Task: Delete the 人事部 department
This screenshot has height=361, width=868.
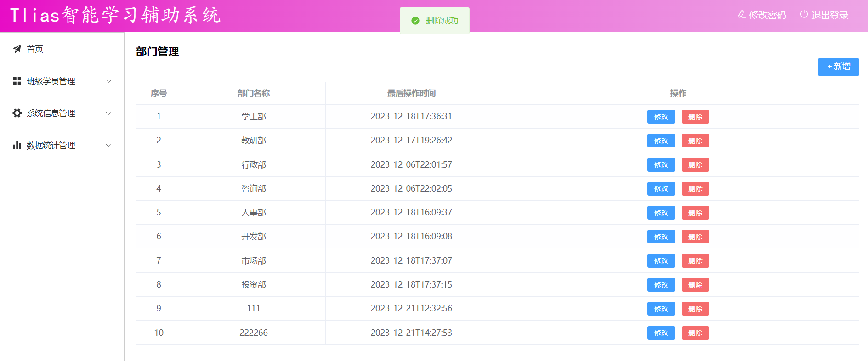Action: pos(695,213)
